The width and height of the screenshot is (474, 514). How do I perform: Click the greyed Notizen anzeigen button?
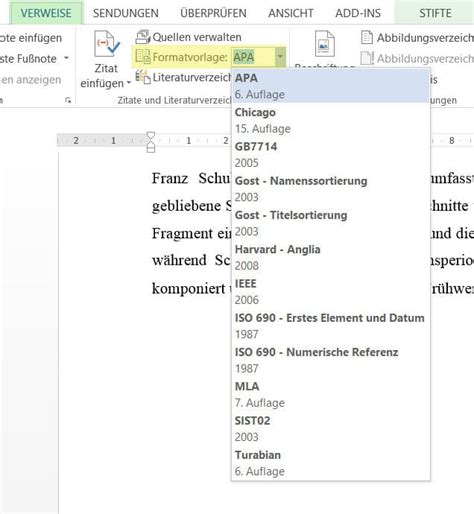coord(31,79)
